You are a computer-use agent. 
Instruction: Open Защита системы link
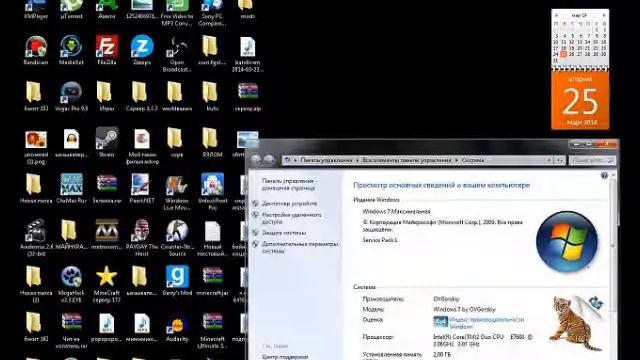[284, 233]
